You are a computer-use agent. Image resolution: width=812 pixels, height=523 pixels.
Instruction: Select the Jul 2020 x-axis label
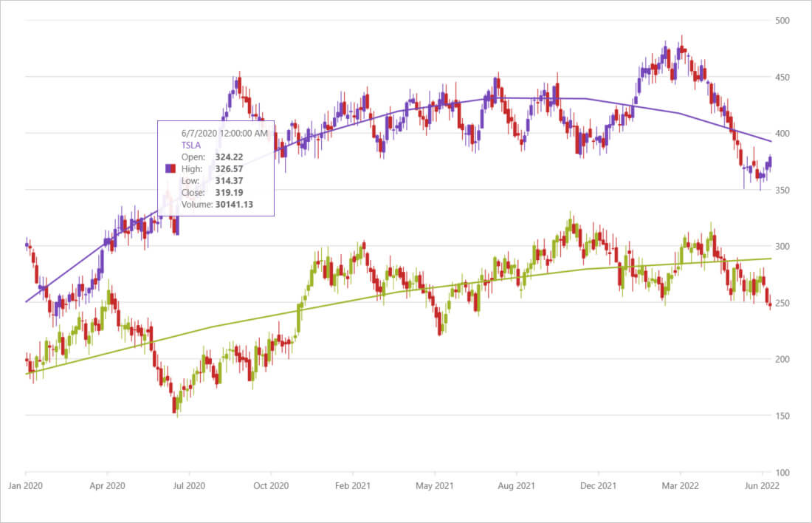tap(190, 486)
